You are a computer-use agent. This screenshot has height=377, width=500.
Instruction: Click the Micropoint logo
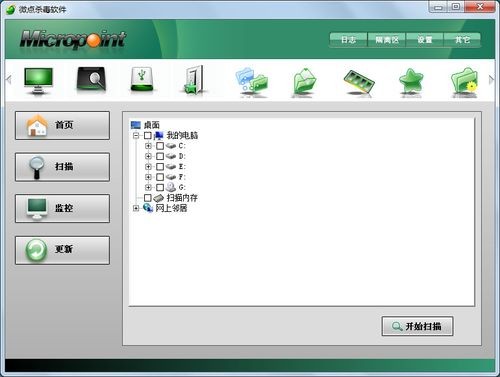[x=73, y=39]
